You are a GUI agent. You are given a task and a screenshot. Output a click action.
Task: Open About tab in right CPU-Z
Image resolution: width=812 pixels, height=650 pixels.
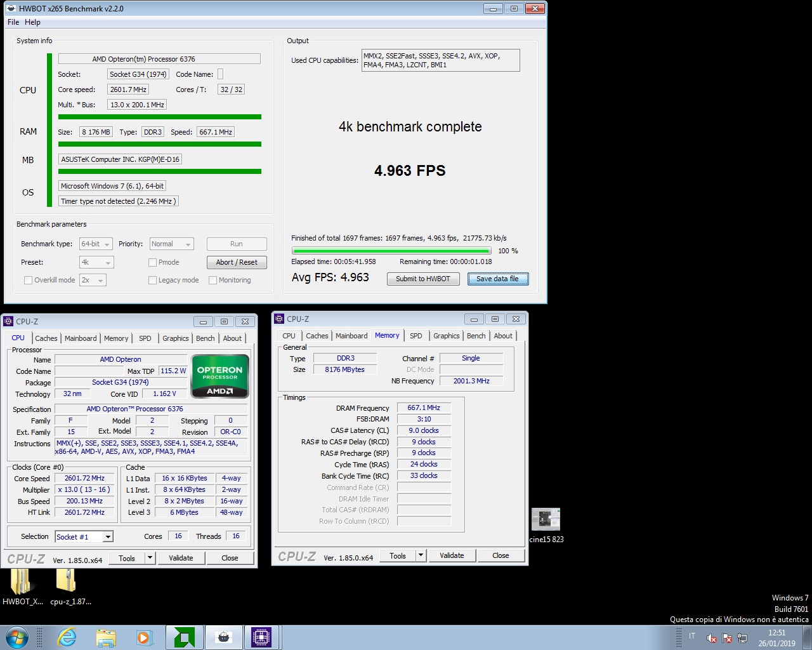click(x=503, y=336)
